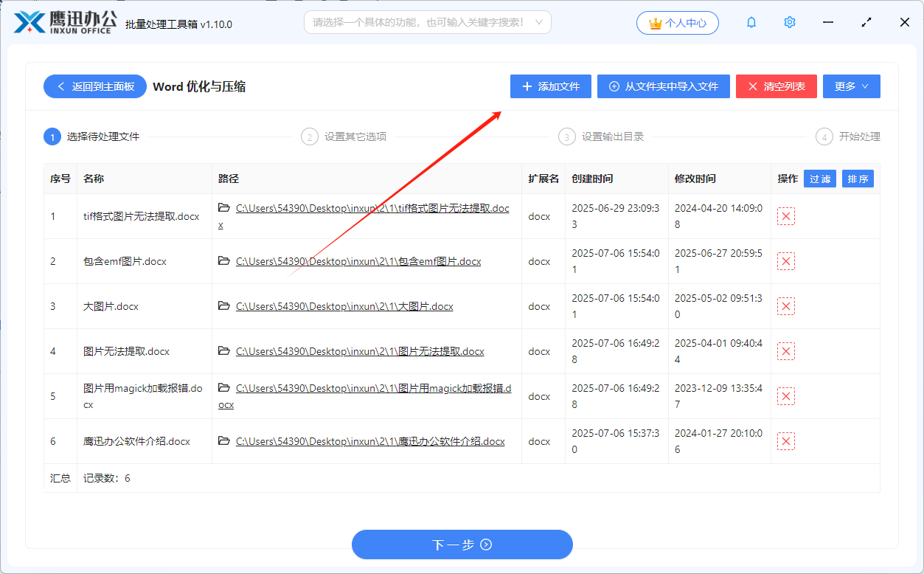Click the expand window arrows icon
The image size is (924, 574).
coord(866,23)
